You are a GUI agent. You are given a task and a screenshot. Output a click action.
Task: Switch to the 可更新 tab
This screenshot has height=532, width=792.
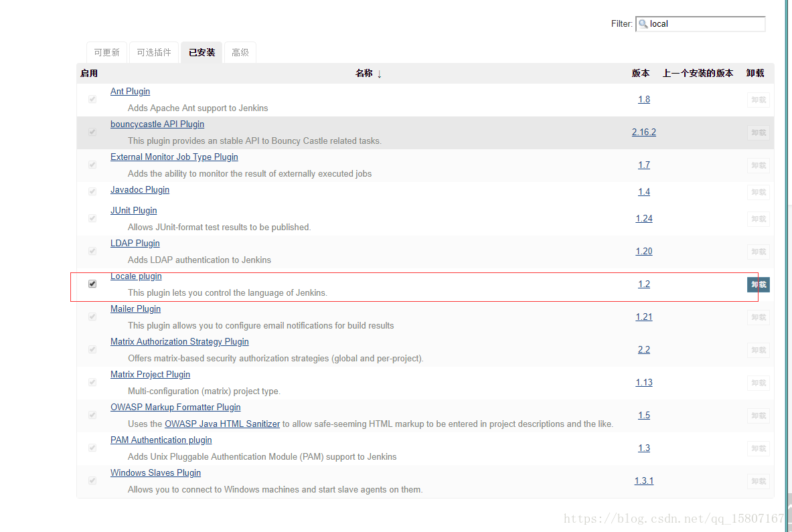107,52
